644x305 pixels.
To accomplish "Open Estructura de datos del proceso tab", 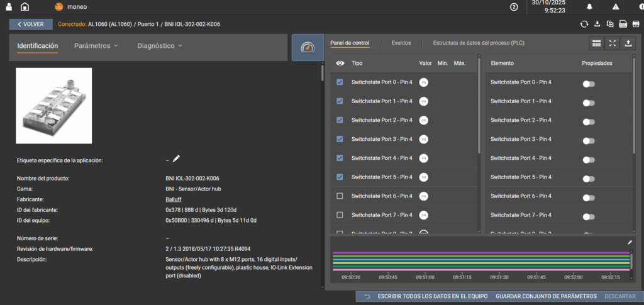I will coord(479,43).
